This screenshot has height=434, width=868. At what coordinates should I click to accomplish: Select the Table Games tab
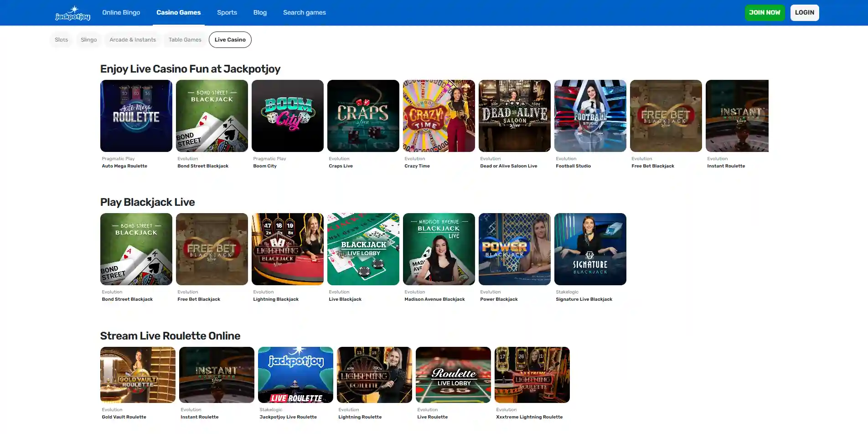click(x=185, y=40)
